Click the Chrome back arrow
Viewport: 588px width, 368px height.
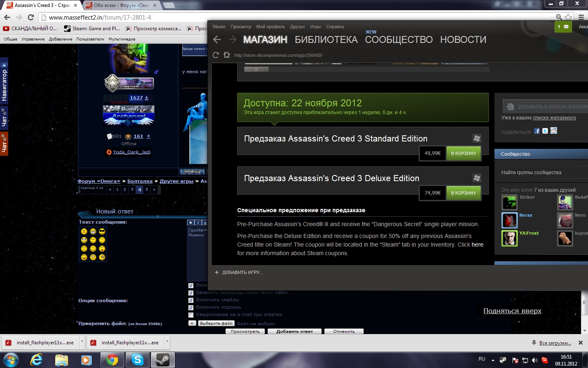(7, 17)
